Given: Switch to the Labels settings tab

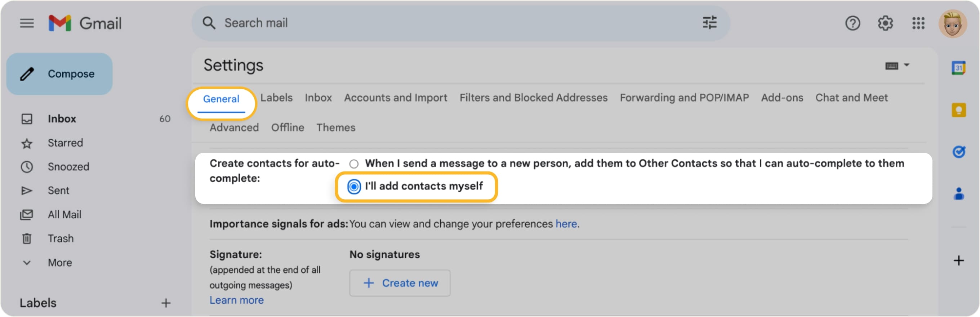Looking at the screenshot, I should point(277,98).
